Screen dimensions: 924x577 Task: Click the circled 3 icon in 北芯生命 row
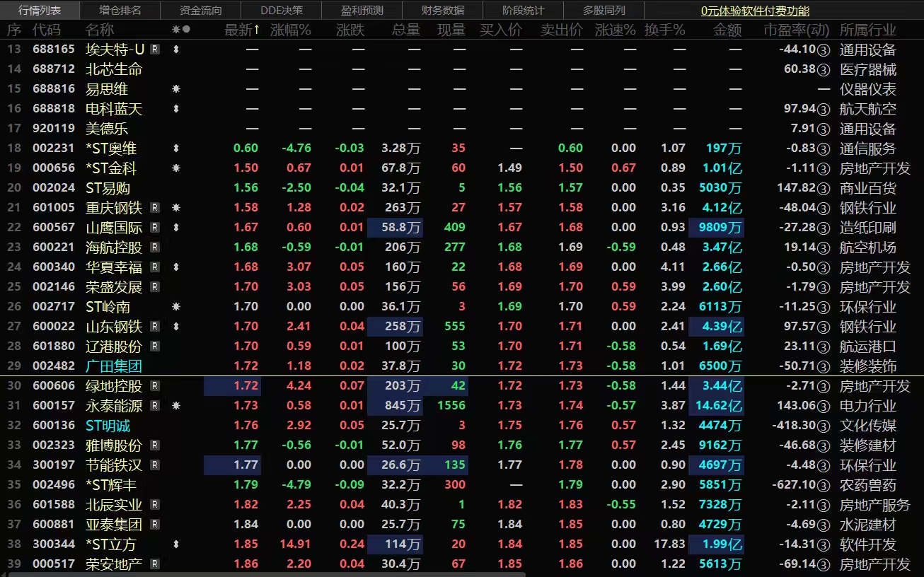tap(824, 69)
